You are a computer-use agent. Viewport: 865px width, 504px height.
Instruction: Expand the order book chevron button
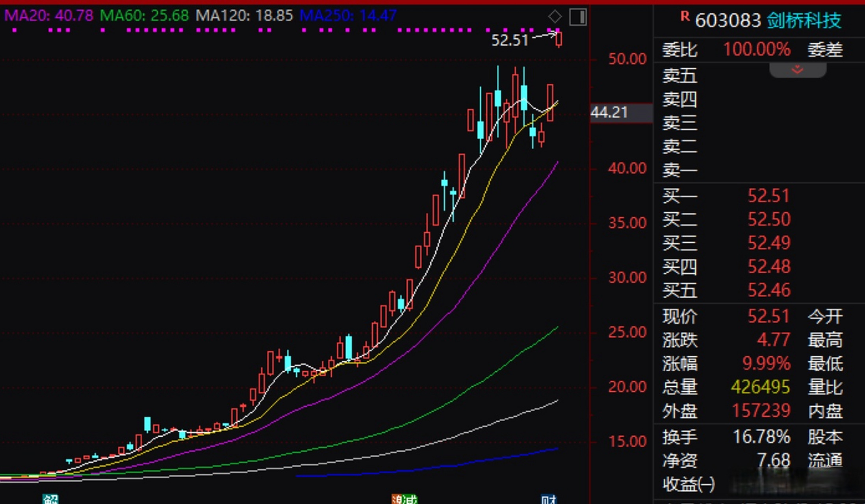798,70
